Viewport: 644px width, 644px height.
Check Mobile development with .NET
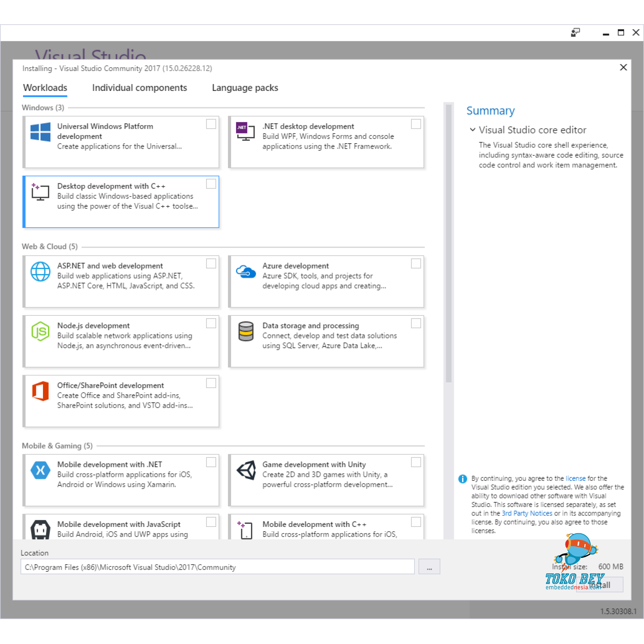[211, 463]
